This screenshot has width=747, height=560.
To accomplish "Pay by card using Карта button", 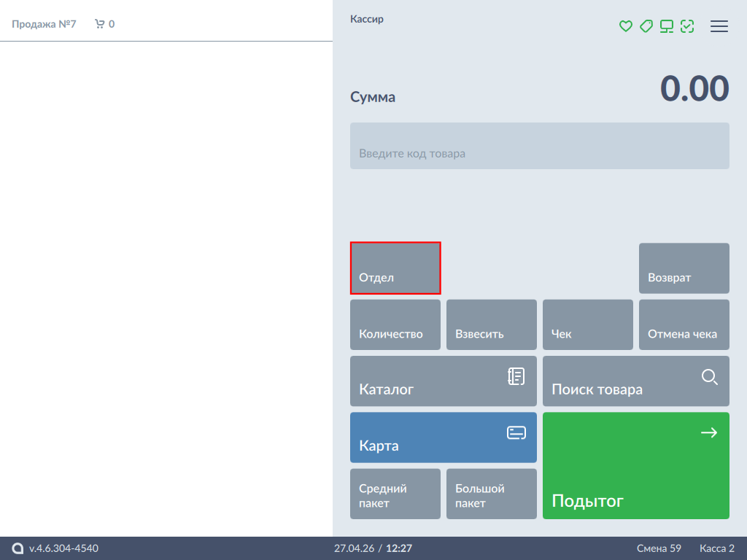I will click(x=444, y=437).
